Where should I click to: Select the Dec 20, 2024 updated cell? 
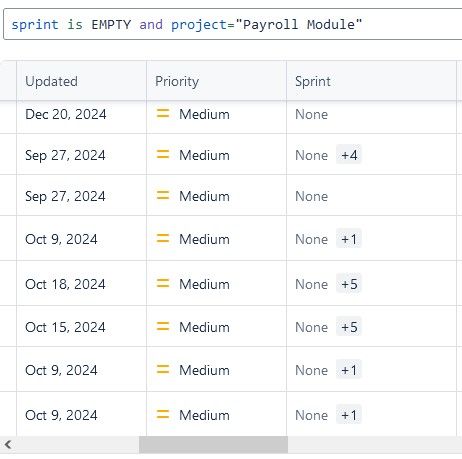tap(81, 114)
